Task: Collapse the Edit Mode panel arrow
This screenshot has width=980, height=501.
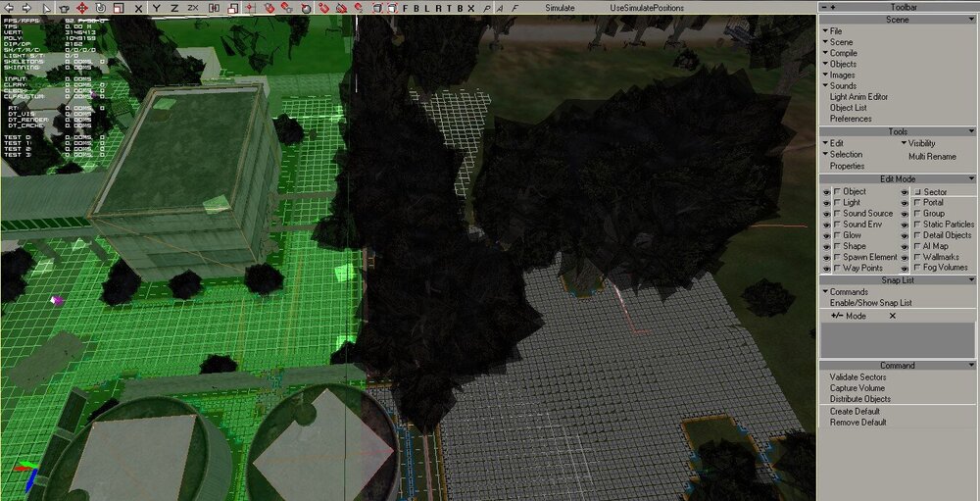Action: click(970, 179)
